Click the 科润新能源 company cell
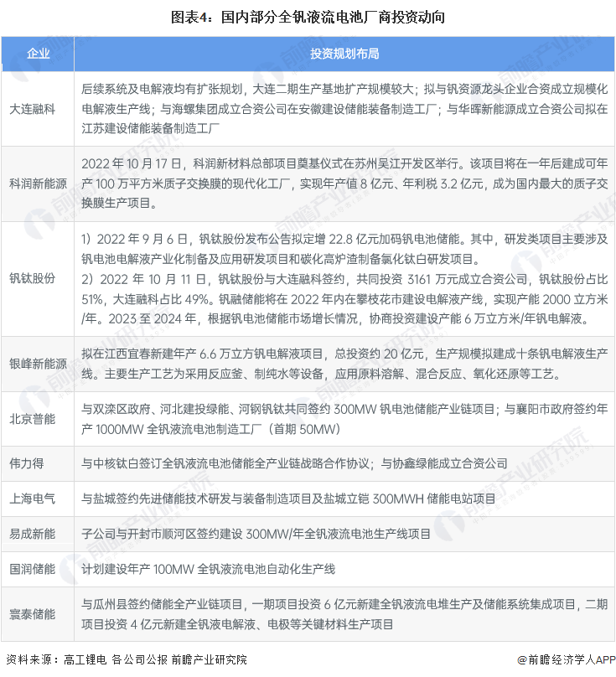 [39, 183]
